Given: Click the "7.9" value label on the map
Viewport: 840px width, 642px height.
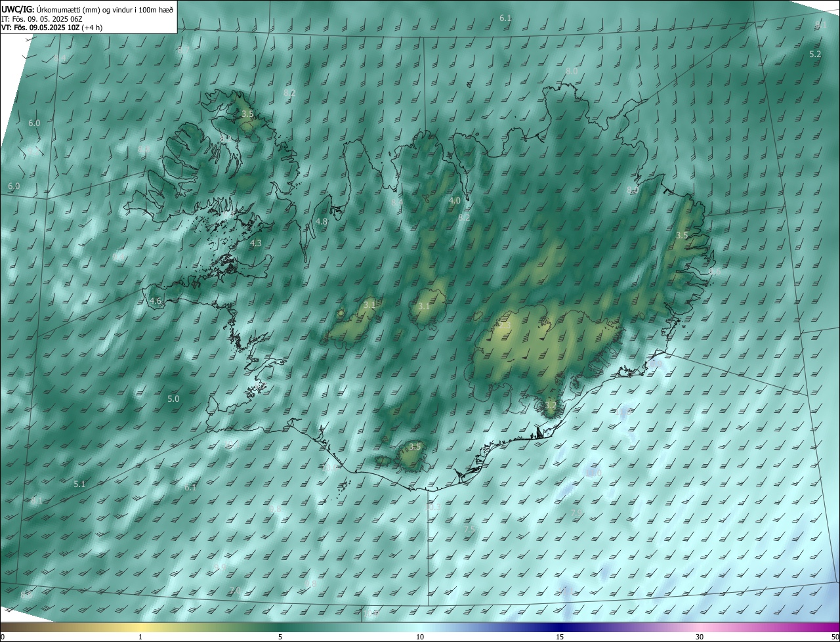Looking at the screenshot, I should tap(576, 512).
